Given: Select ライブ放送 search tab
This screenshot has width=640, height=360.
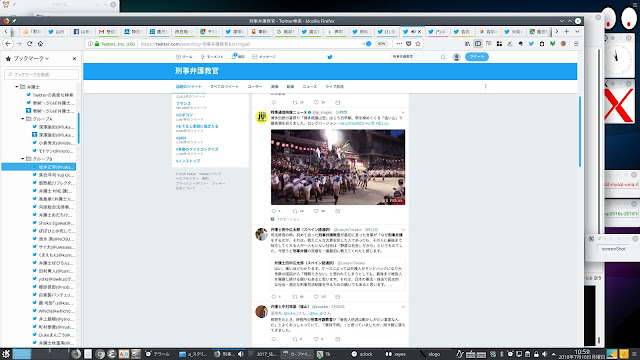Looking at the screenshot, I should 334,87.
